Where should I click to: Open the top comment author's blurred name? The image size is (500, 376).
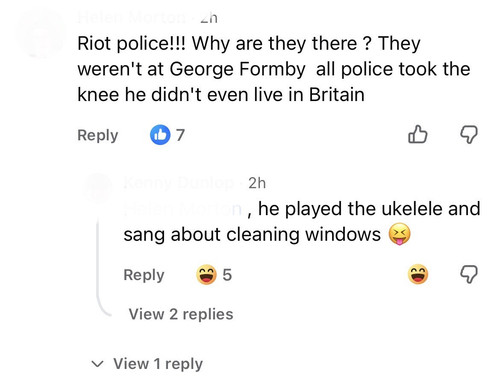[x=131, y=17]
